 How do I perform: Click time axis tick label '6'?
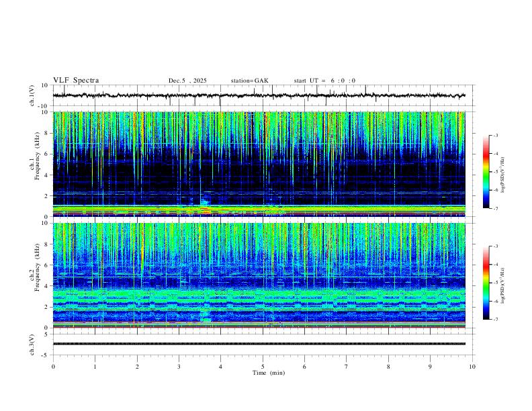click(304, 367)
